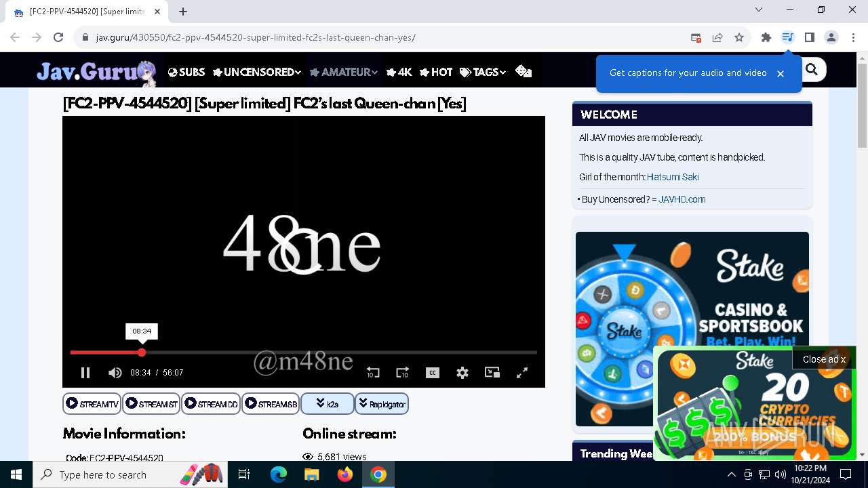Image resolution: width=868 pixels, height=488 pixels.
Task: Select the FC2-PPV-4544520 browser tab
Action: coord(88,12)
